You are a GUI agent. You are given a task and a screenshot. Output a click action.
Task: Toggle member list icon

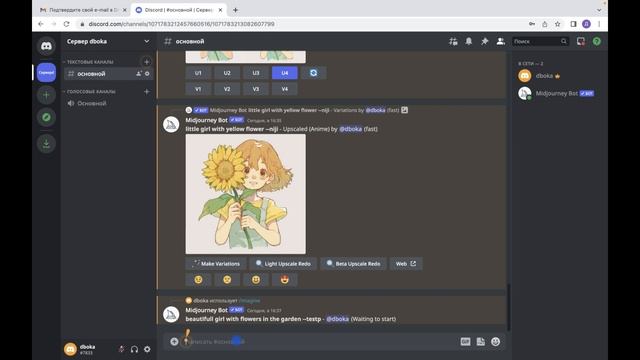[500, 41]
